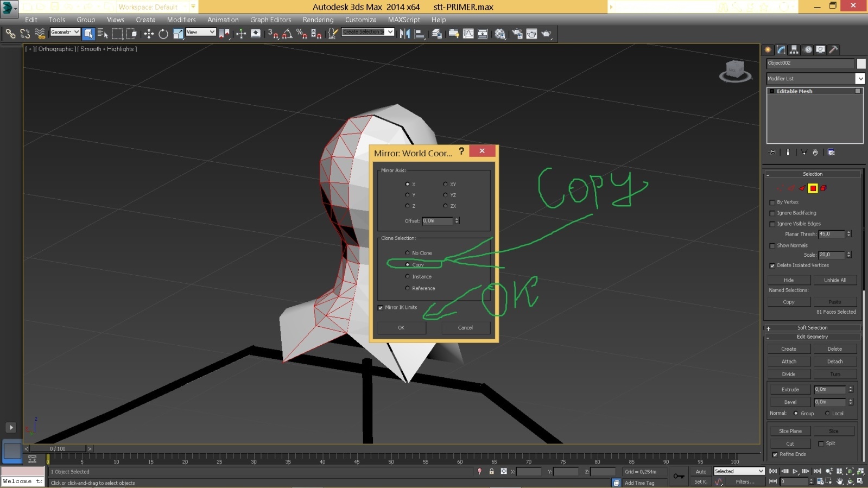Image resolution: width=868 pixels, height=488 pixels.
Task: Choose Instance clone option
Action: point(407,276)
